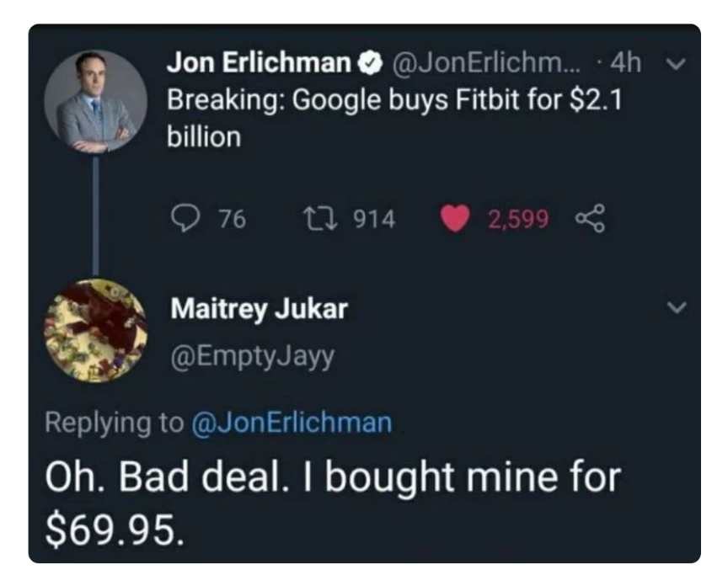Open the share icon on tweet
The image size is (728, 575).
coord(590,219)
